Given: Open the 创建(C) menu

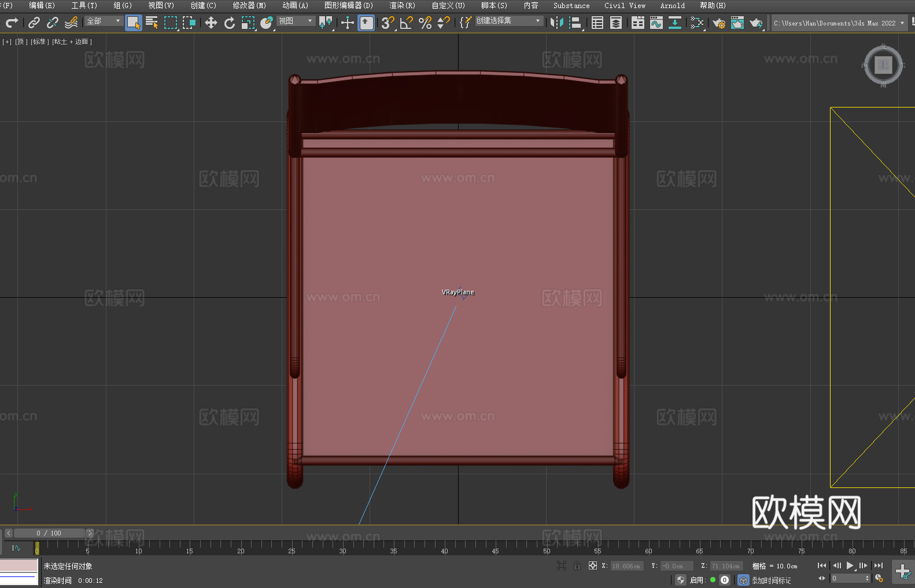Looking at the screenshot, I should (203, 5).
